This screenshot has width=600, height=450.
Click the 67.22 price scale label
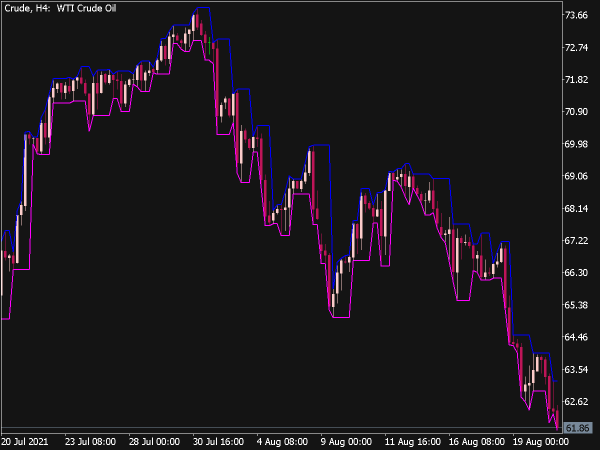click(x=577, y=241)
